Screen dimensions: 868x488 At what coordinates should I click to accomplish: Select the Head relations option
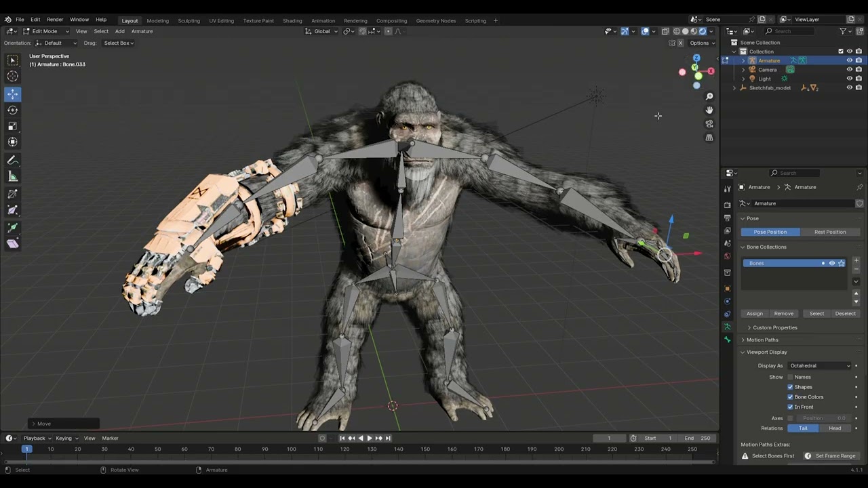(835, 428)
